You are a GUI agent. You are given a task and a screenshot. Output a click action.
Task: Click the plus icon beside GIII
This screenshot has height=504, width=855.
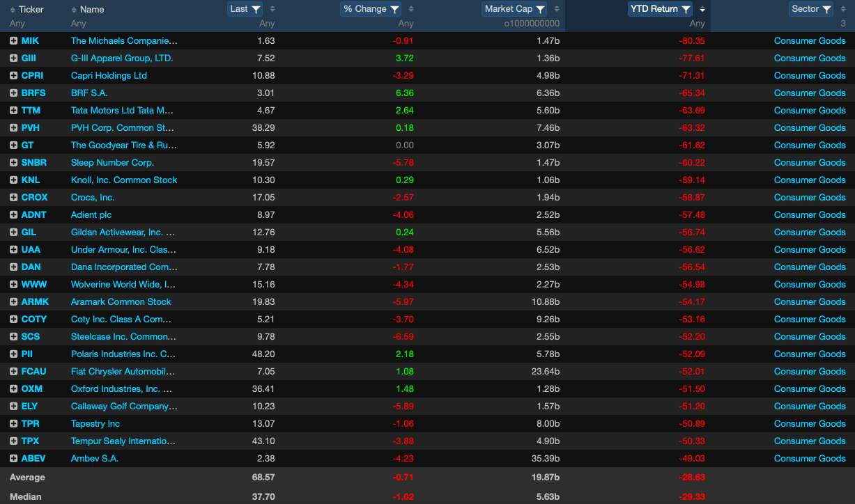[13, 58]
